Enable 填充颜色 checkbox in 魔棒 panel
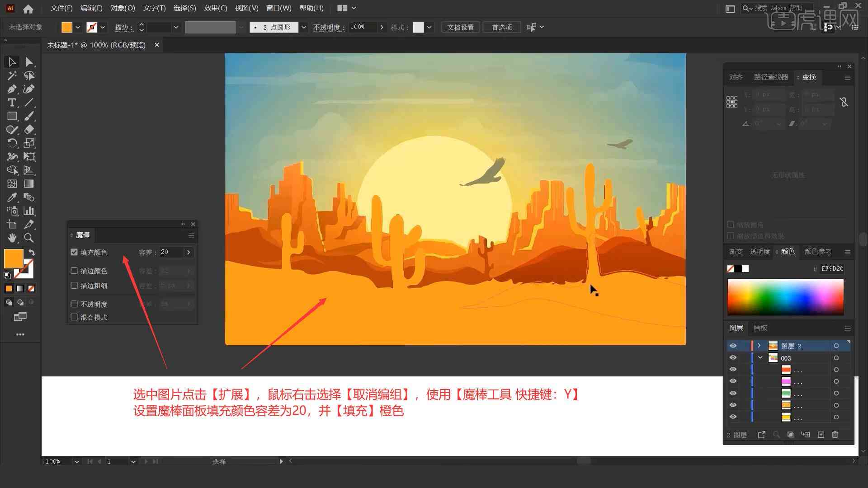This screenshot has height=488, width=868. click(75, 252)
